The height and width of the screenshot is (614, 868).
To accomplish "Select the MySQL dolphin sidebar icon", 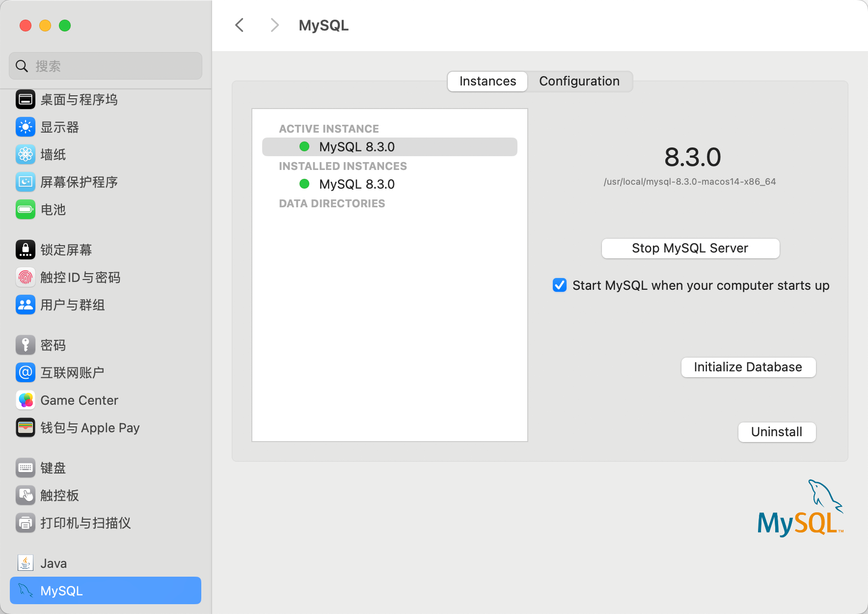I will pos(26,590).
